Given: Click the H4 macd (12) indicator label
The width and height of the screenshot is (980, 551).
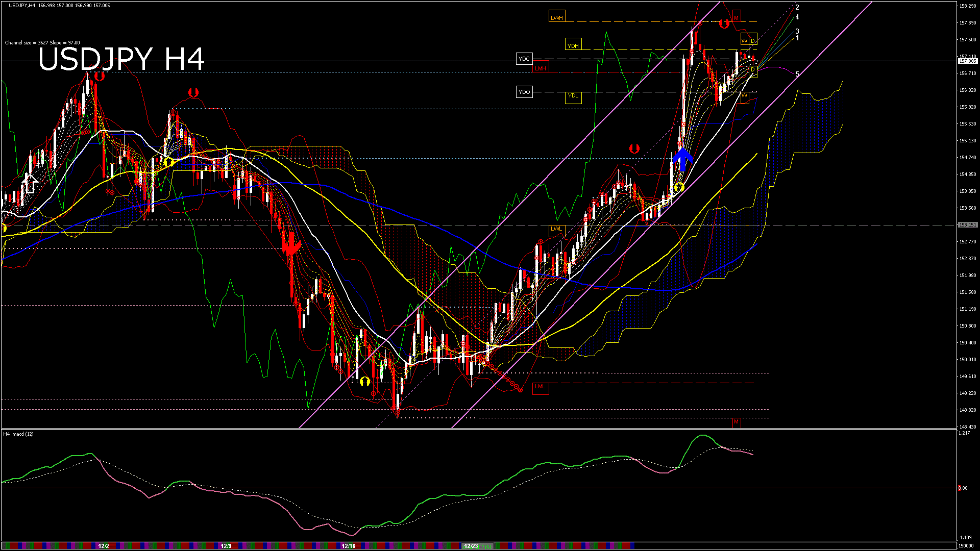Looking at the screenshot, I should click(18, 434).
